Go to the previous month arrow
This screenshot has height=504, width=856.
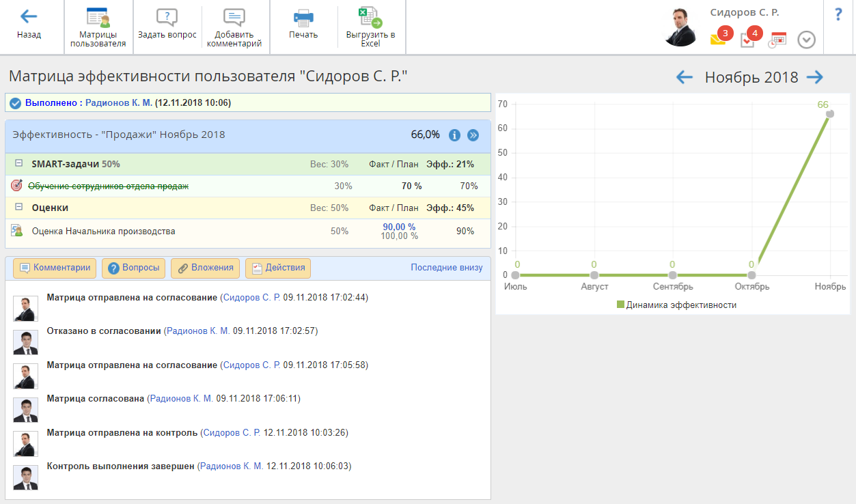point(684,77)
